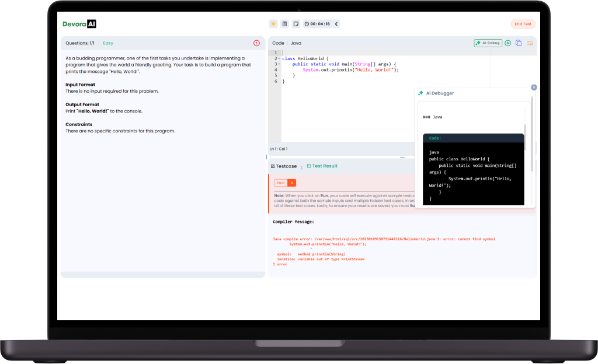The image size is (598, 364).
Task: Click the red alert icon in Questions header
Action: [257, 43]
